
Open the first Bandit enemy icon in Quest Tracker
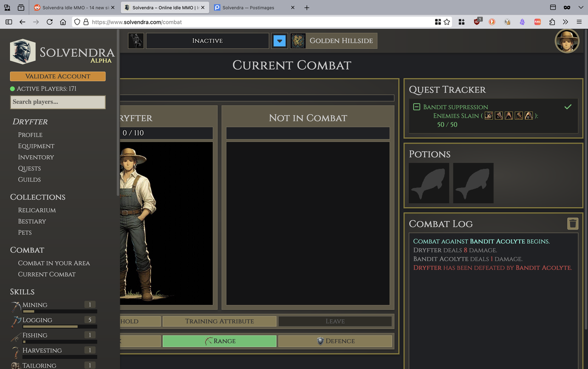point(488,116)
